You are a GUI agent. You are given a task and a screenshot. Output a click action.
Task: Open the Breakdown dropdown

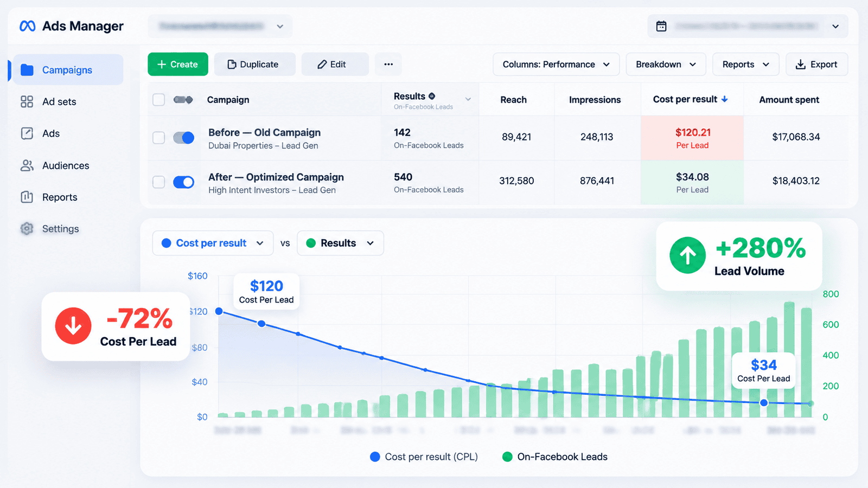pos(666,64)
